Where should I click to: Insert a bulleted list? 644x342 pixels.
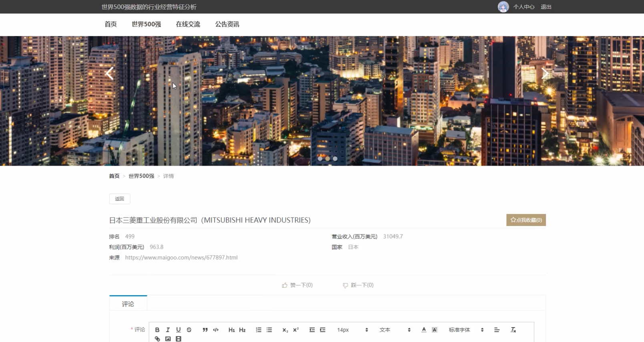click(269, 330)
